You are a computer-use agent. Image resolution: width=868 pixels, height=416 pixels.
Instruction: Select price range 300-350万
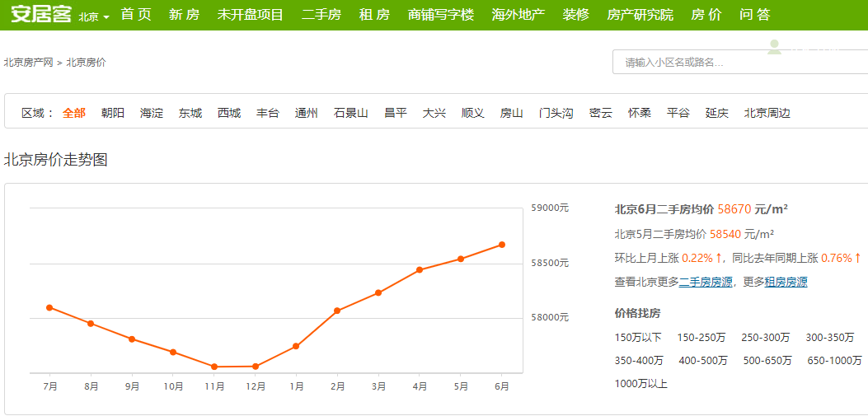[x=830, y=338]
